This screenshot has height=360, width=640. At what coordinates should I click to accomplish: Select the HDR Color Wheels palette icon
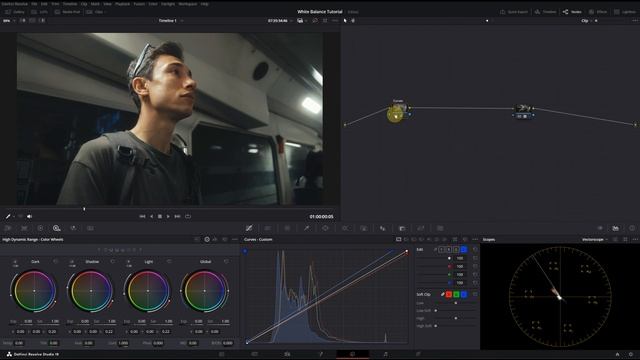[57, 228]
